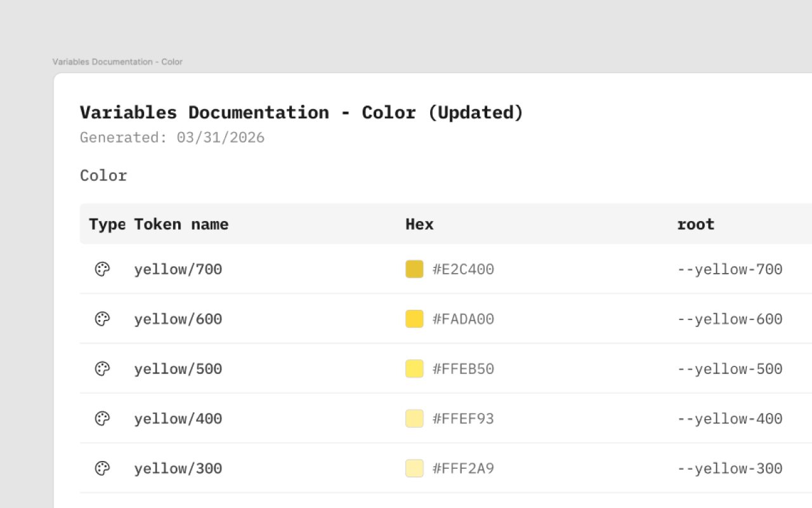Select the Generated: 03/31/2026 date text

click(x=172, y=138)
